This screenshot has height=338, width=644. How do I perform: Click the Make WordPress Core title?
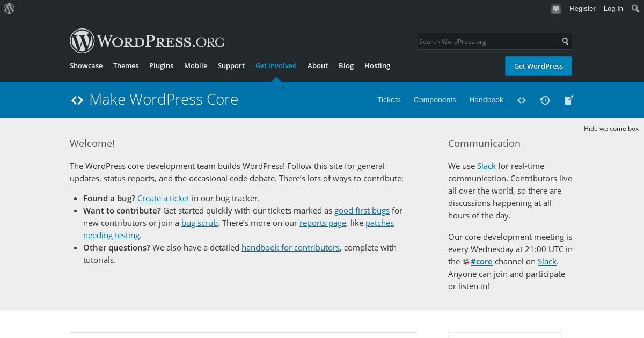tap(164, 99)
